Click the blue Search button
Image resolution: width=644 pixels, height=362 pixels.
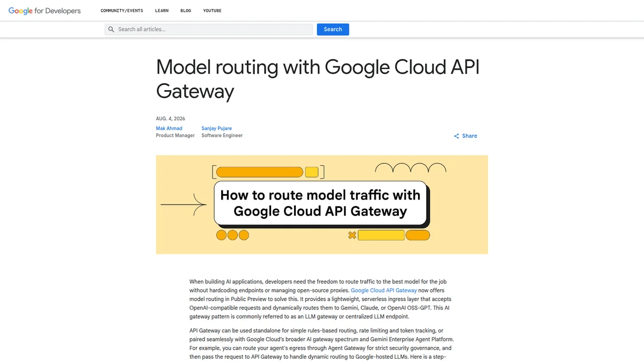pos(333,29)
